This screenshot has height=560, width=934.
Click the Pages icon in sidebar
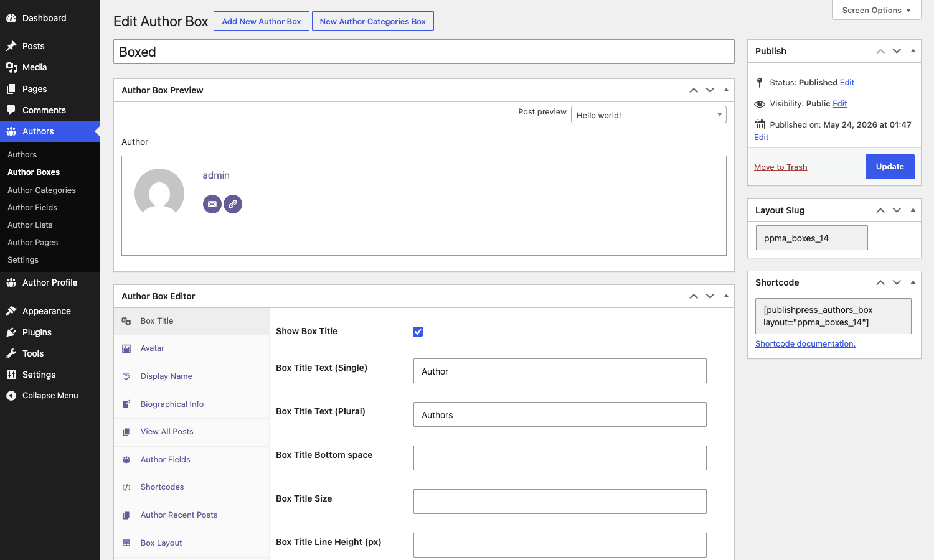[x=11, y=89]
